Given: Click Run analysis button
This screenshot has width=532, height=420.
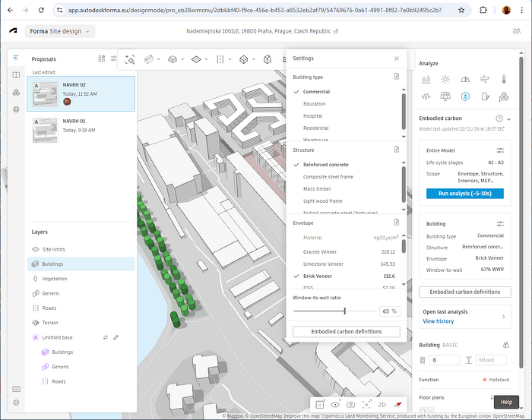Looking at the screenshot, I should [x=465, y=194].
